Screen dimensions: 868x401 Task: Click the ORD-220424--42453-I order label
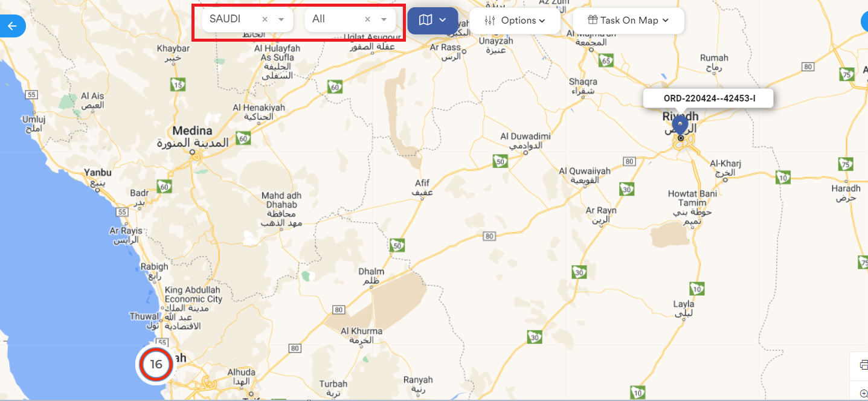point(709,98)
